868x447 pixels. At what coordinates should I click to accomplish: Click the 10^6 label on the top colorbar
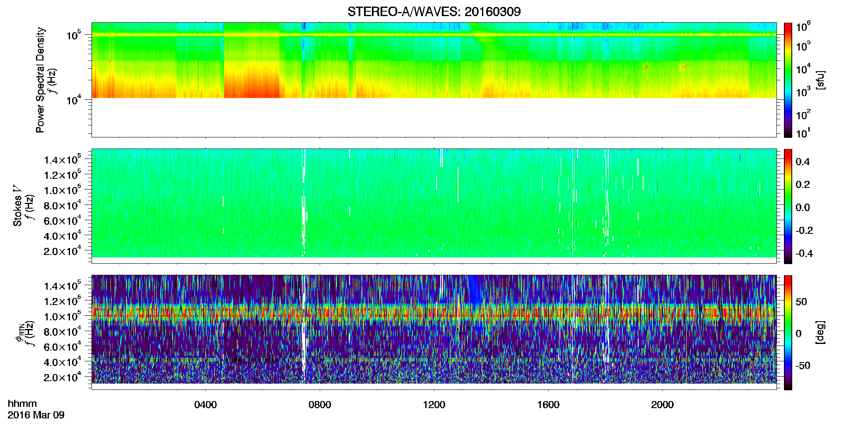(x=803, y=27)
